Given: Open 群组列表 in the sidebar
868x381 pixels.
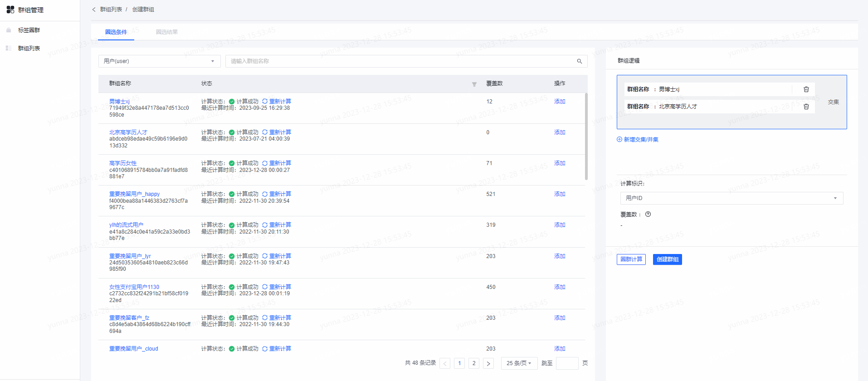Looking at the screenshot, I should 29,49.
